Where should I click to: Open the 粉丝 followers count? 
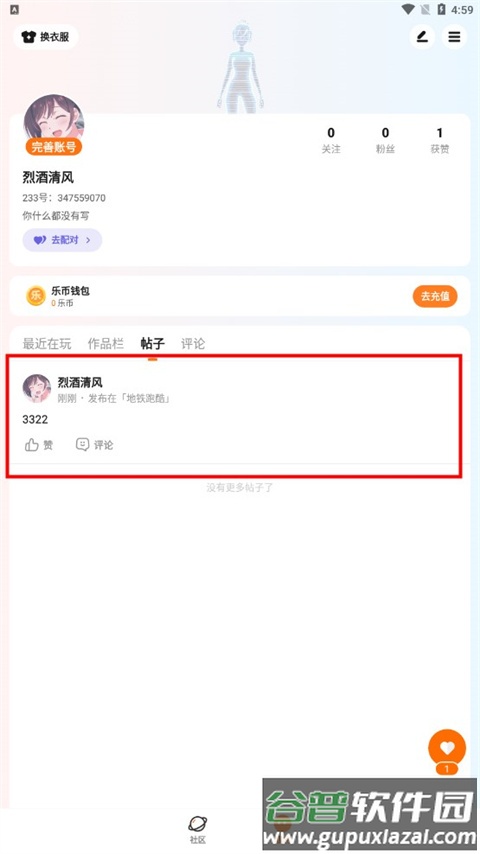click(385, 140)
